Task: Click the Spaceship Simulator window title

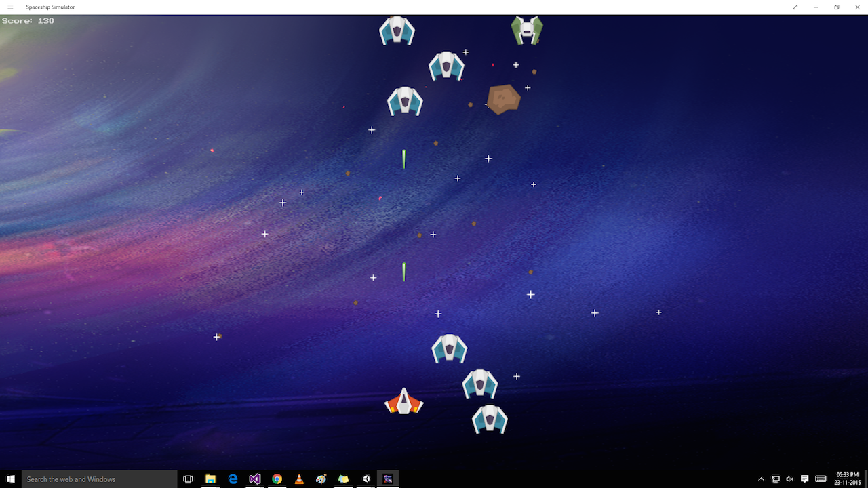Action: pos(50,7)
